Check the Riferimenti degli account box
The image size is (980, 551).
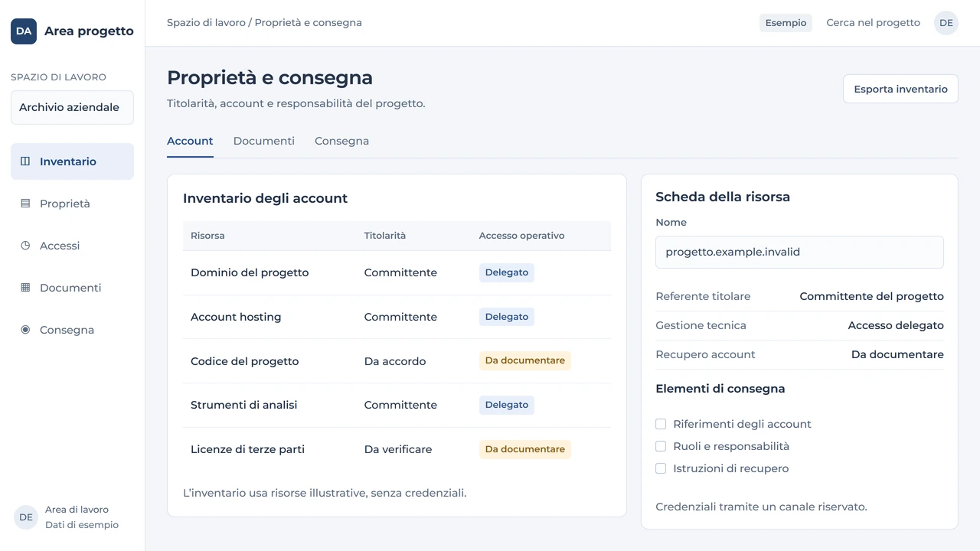[661, 424]
